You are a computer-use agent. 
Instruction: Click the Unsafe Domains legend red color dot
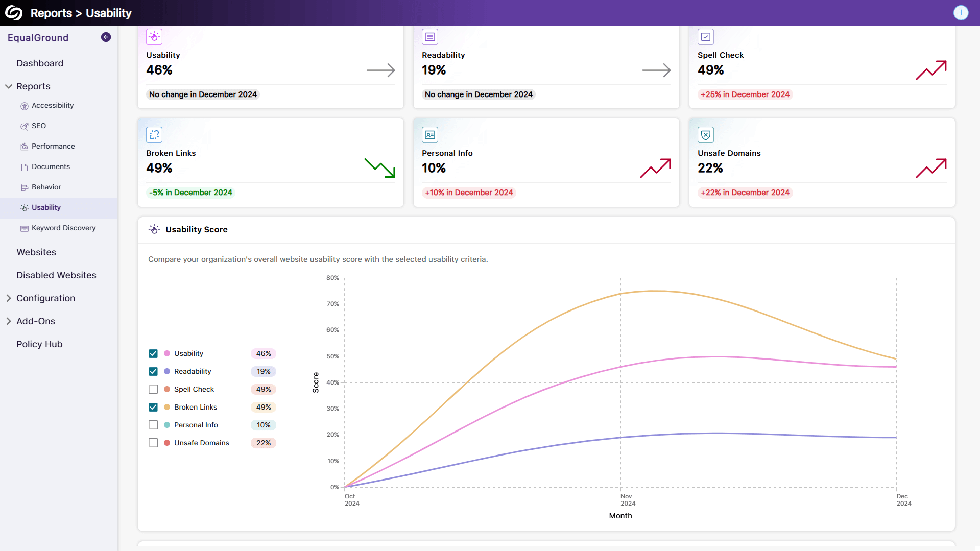click(x=167, y=443)
